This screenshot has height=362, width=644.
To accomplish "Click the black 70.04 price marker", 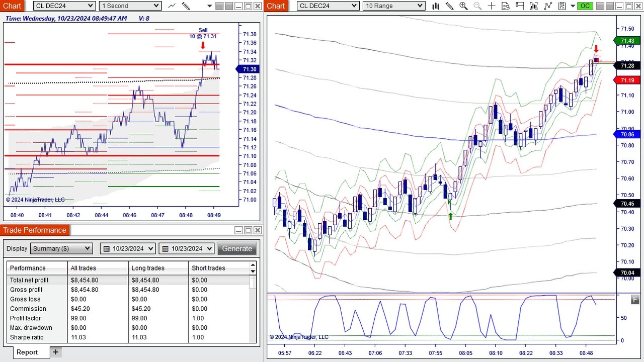I will [x=627, y=273].
